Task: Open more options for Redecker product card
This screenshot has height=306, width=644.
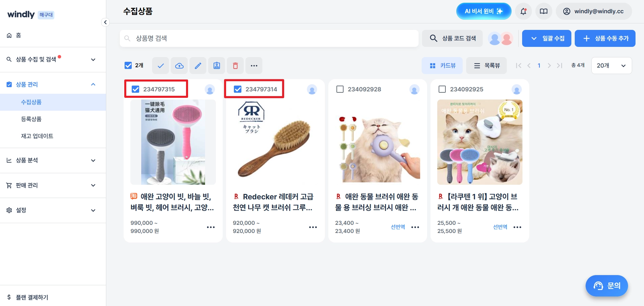Action: [313, 227]
